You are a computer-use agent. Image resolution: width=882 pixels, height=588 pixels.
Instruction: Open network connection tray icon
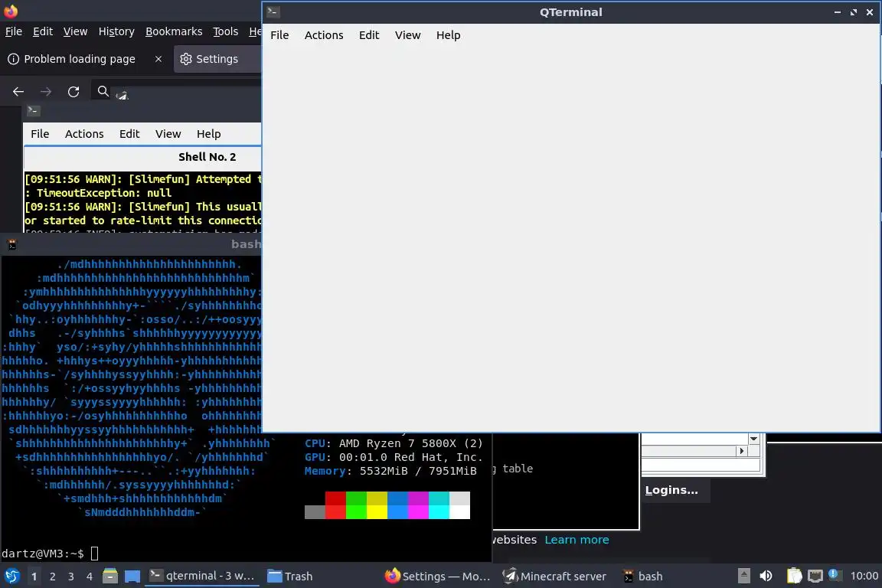[x=815, y=576]
